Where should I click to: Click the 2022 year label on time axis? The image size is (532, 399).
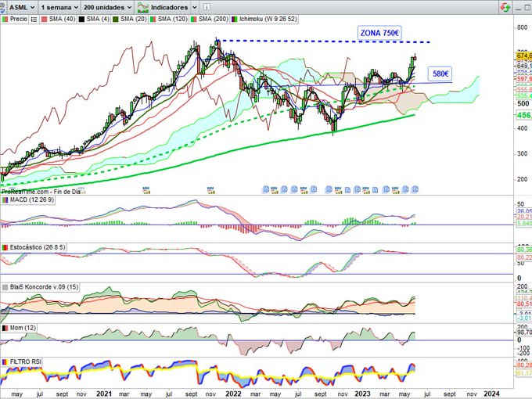pos(233,394)
